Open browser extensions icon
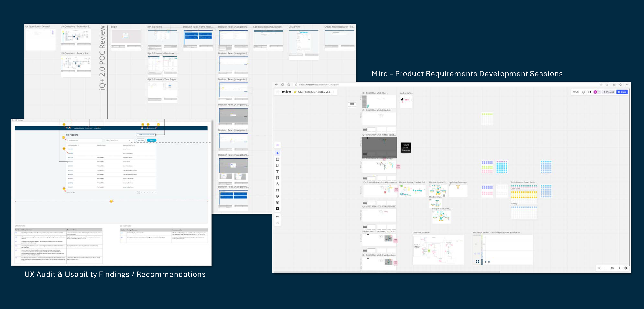 coord(620,85)
